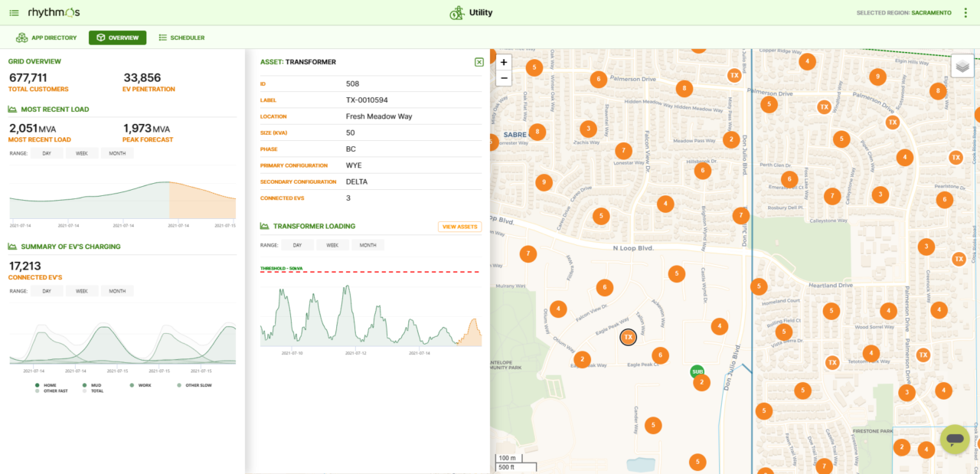
Task: Set EV charging summary range to Day
Action: point(47,291)
